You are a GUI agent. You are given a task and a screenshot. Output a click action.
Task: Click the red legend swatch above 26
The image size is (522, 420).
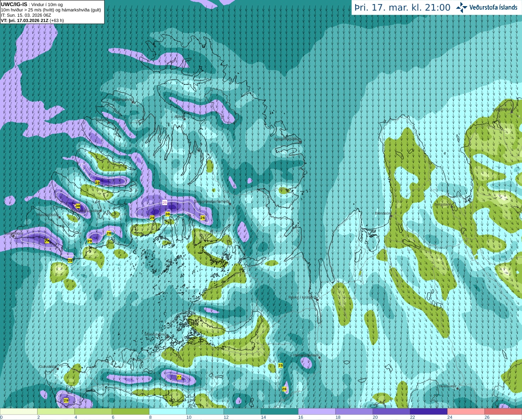click(503, 411)
